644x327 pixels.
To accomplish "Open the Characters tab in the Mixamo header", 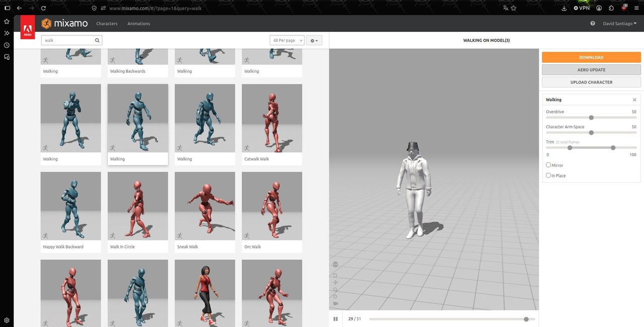I will tap(107, 24).
